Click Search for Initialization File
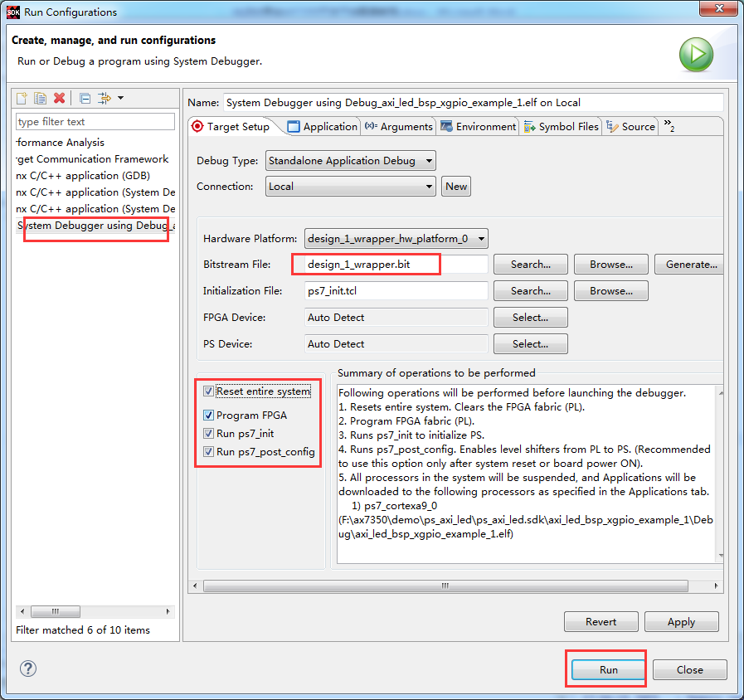This screenshot has width=744, height=700. 531,291
